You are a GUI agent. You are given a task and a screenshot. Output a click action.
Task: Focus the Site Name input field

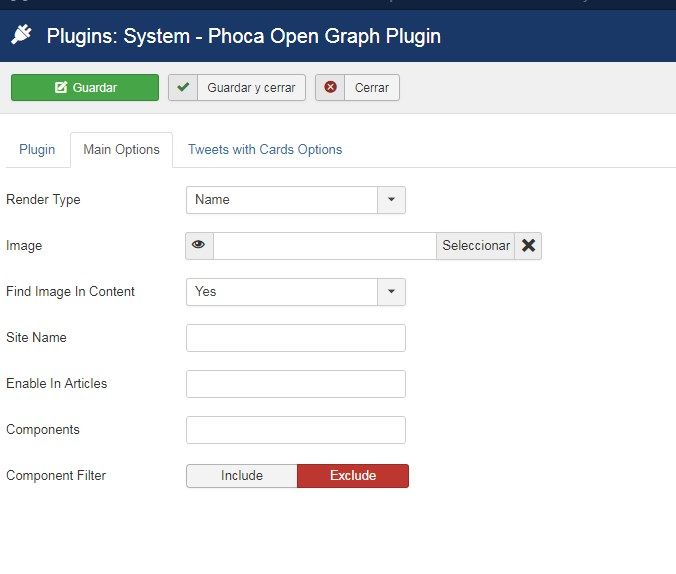296,338
